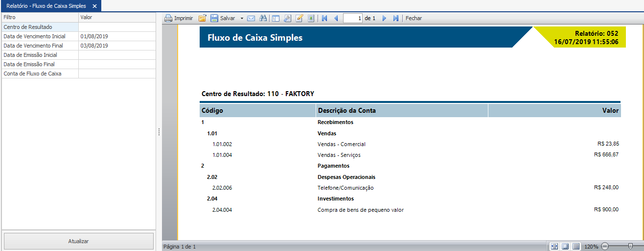This screenshot has height=251, width=644.
Task: Jump to the last page arrow
Action: click(x=396, y=18)
